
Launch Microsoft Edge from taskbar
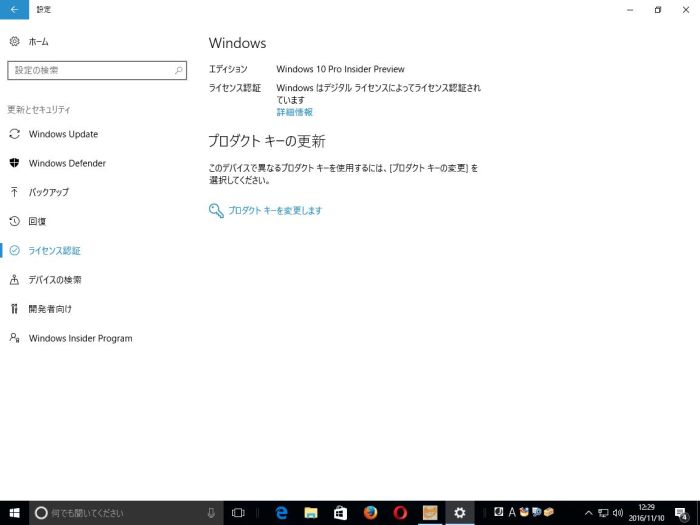point(282,512)
